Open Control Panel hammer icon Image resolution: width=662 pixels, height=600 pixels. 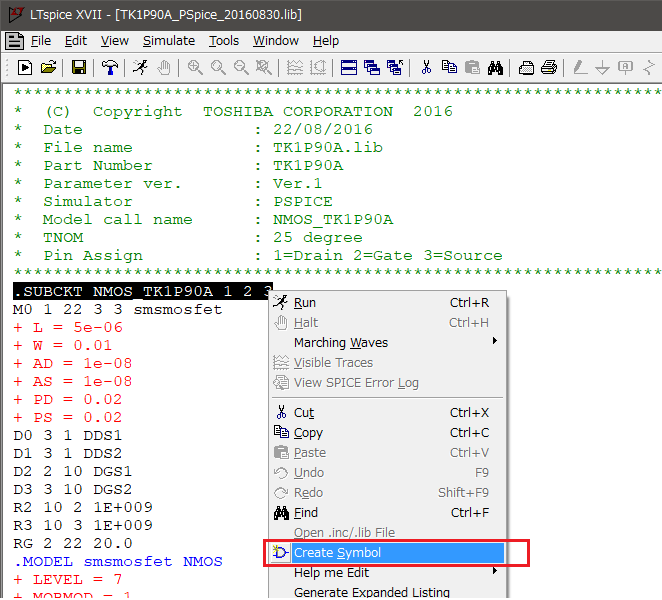(x=110, y=68)
